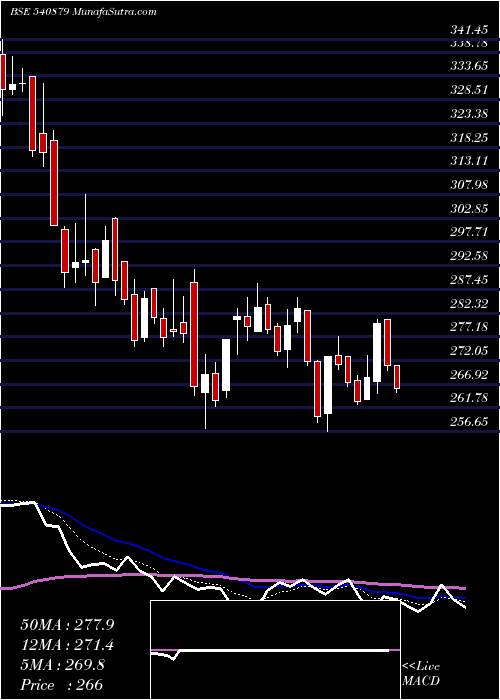The width and height of the screenshot is (500, 700).
Task: Click the 266.92 price axis label
Action: pos(468,375)
